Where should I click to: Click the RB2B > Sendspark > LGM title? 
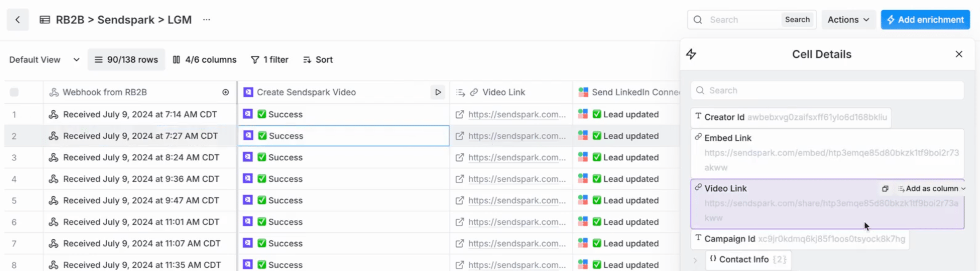[x=124, y=20]
